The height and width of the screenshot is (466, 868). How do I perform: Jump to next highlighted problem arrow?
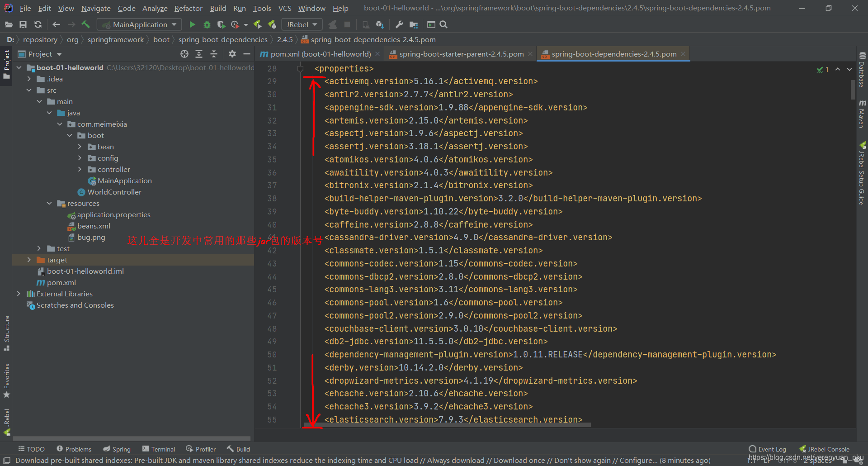(x=849, y=69)
